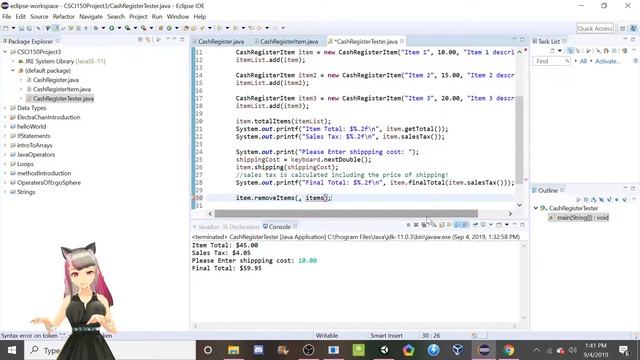
Task: Toggle Show Console on standard output change
Action: (458, 224)
